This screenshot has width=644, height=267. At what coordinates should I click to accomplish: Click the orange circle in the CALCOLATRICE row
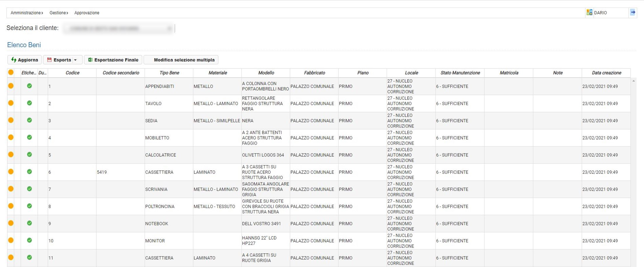pos(11,155)
